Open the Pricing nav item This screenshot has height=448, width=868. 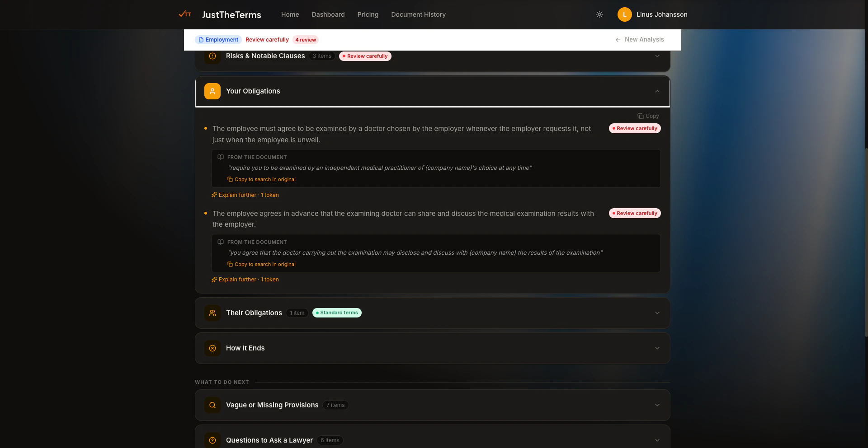(368, 14)
